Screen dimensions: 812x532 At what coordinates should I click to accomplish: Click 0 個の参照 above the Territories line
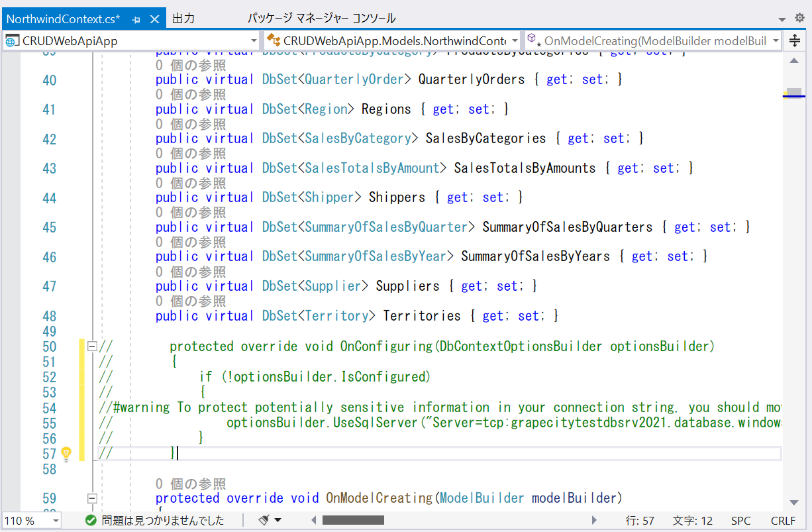pos(191,301)
